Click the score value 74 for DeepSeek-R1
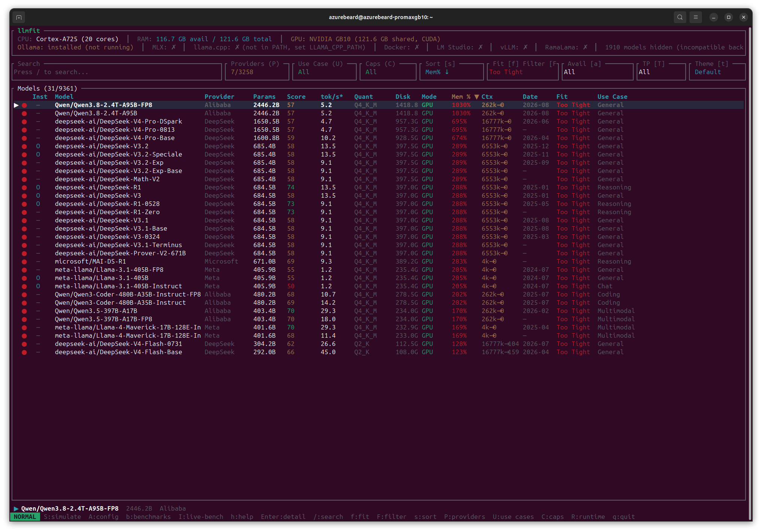The image size is (762, 532). (291, 188)
